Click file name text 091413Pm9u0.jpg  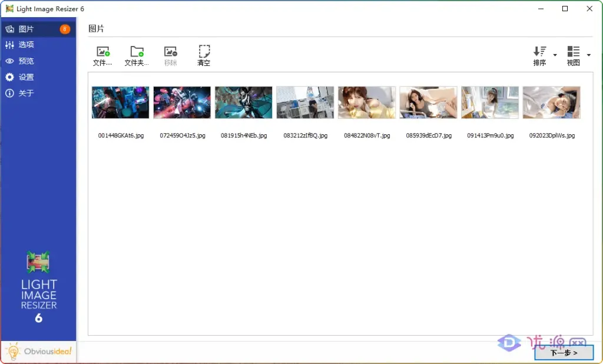tap(491, 135)
